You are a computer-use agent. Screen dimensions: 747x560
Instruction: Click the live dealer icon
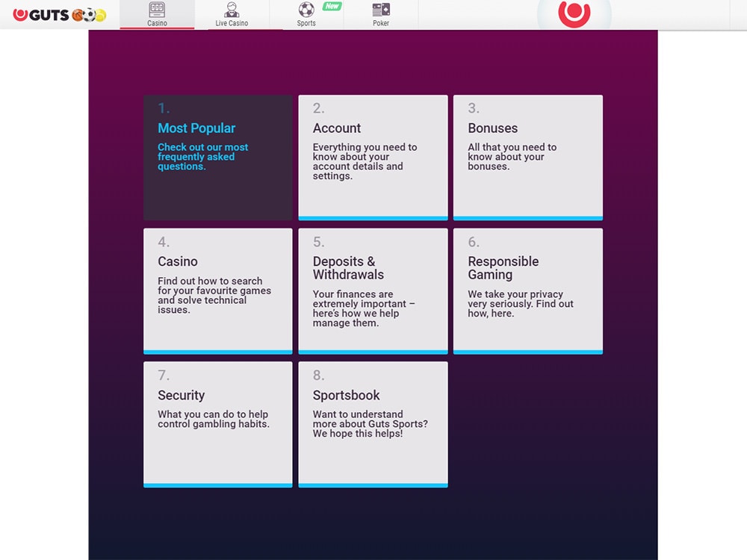coord(232,10)
